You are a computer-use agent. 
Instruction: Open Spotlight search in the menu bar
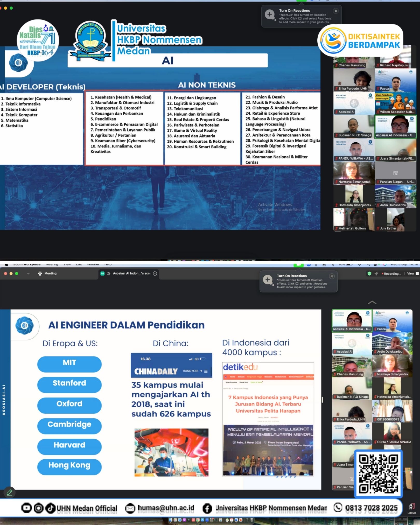point(368,264)
